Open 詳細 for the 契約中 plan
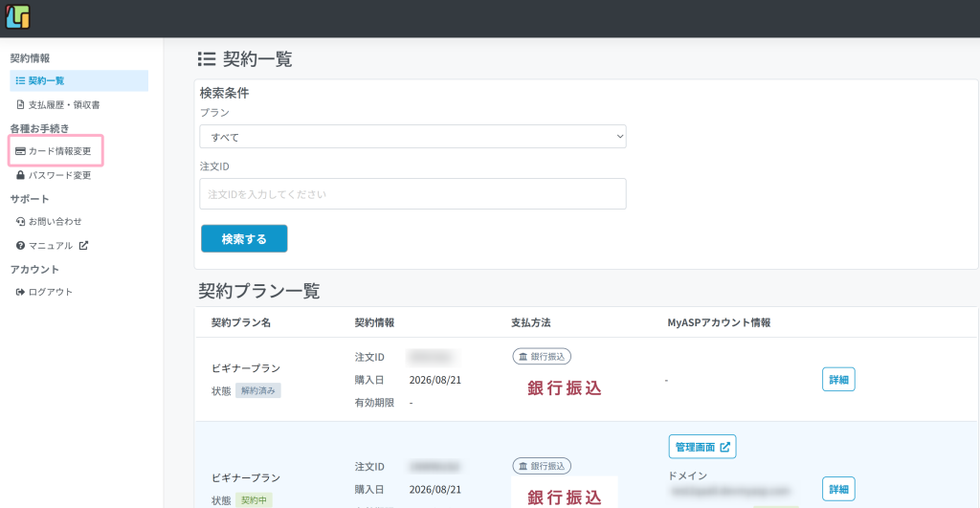Image resolution: width=980 pixels, height=508 pixels. 838,489
